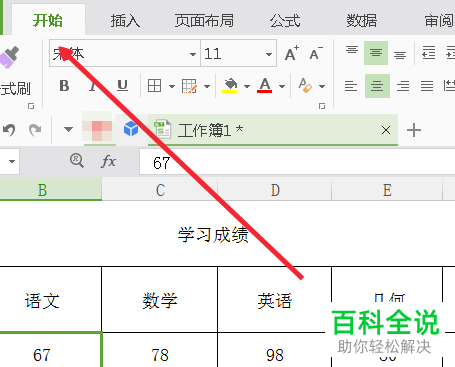The width and height of the screenshot is (455, 367).
Task: Click the formula bar showing 67
Action: 297,162
